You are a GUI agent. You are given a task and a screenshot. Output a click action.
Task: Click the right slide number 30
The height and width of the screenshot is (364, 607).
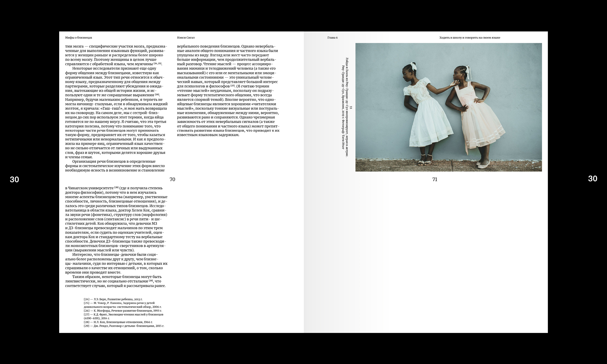[593, 179]
